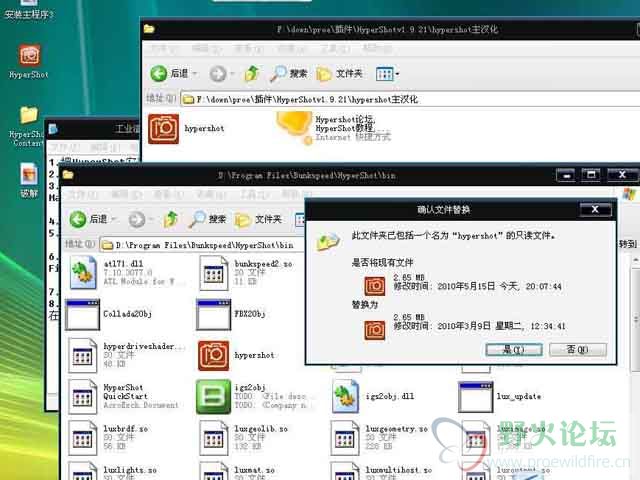Select lux_update application

click(x=500, y=396)
